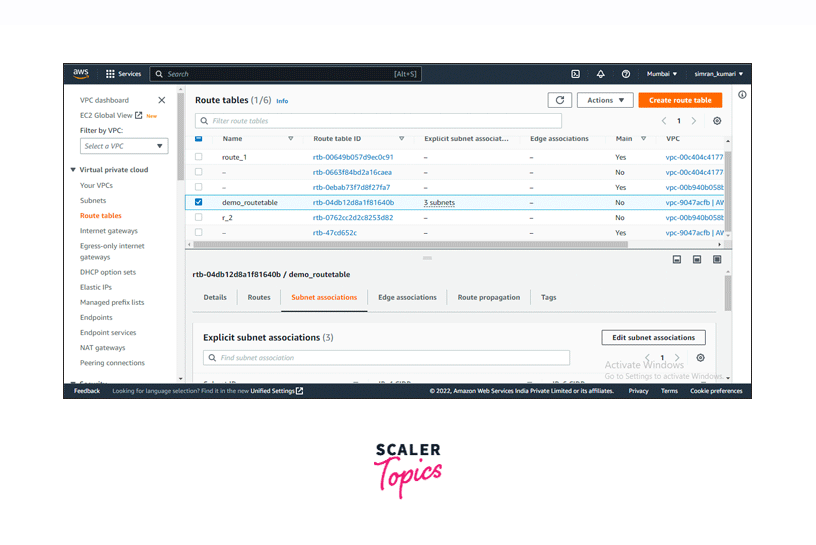Expand the Actions dropdown
Screen dimensions: 816x545
605,100
